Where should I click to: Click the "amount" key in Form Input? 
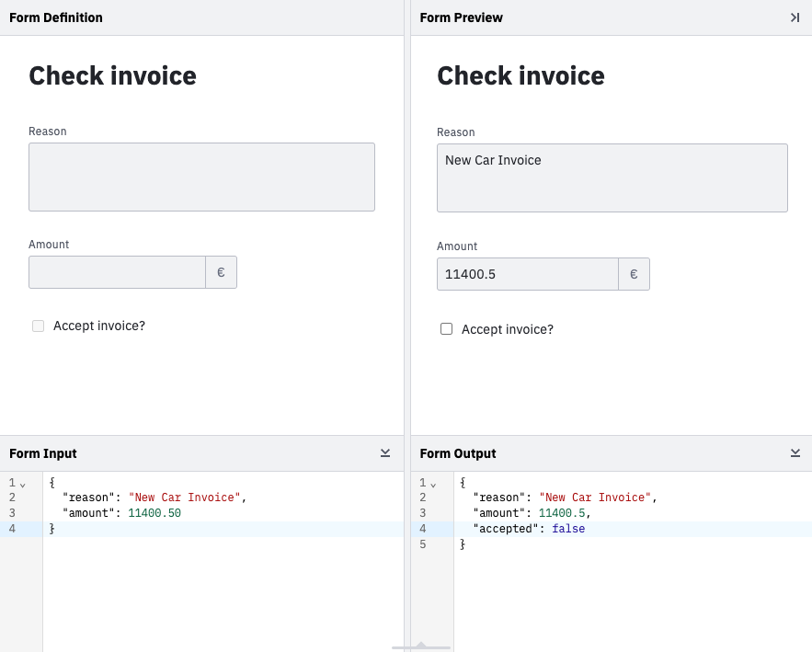pyautogui.click(x=88, y=513)
